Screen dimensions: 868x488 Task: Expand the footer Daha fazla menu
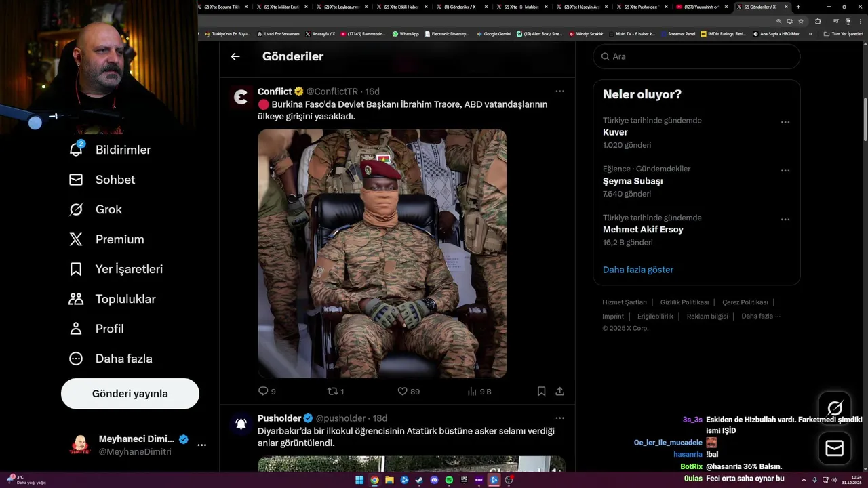coord(761,317)
